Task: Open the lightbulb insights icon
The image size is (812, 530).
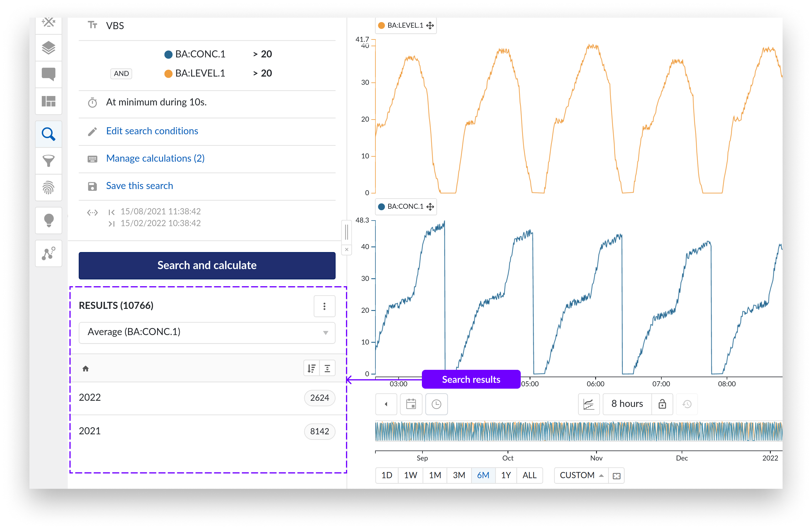Action: (x=49, y=220)
